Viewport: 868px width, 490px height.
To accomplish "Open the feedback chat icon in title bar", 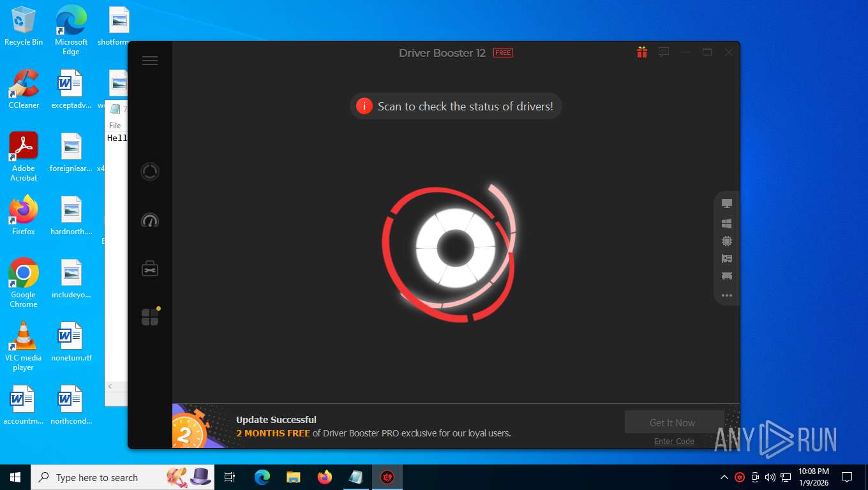I will [664, 52].
